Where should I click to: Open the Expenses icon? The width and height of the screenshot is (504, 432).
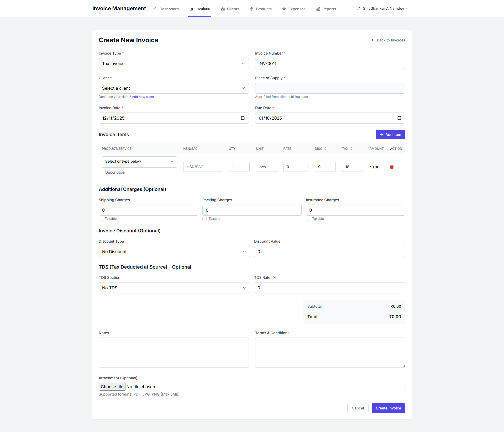(x=284, y=9)
